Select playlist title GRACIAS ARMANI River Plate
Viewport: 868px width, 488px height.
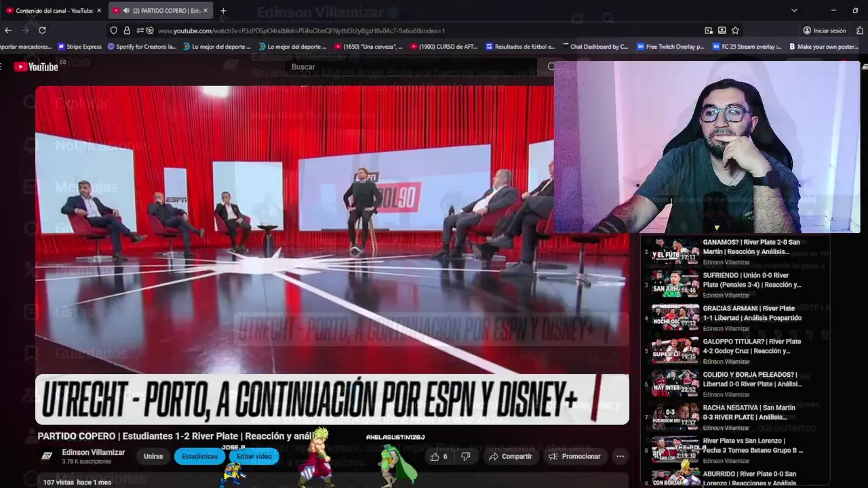(x=752, y=313)
